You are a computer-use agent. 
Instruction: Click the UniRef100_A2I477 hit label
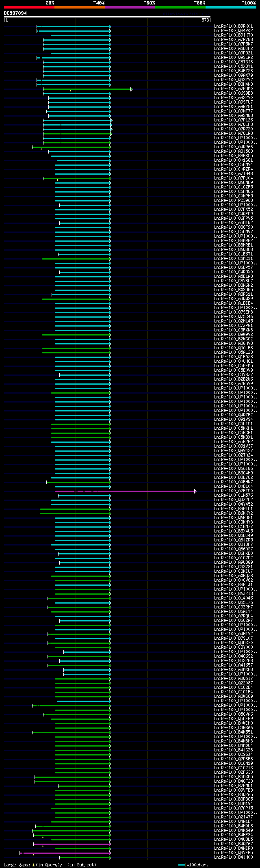(233, 817)
